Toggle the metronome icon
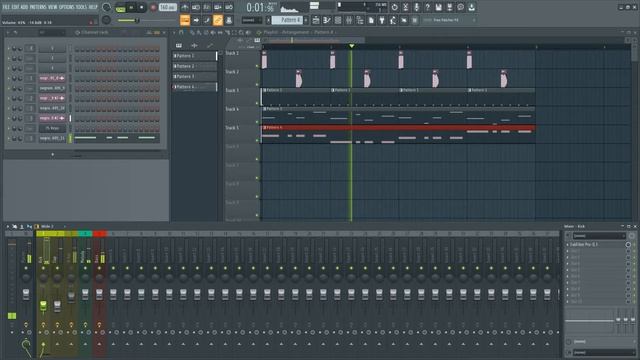 pos(185,7)
